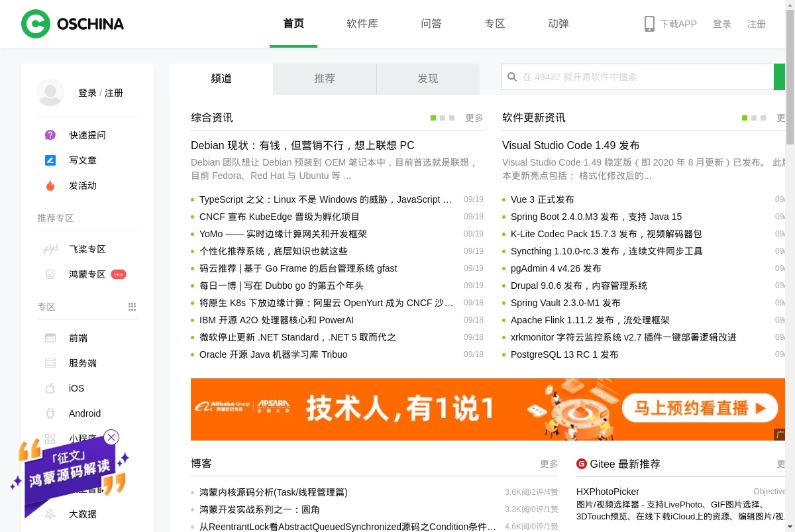Click 更多 beside 博客

(549, 464)
